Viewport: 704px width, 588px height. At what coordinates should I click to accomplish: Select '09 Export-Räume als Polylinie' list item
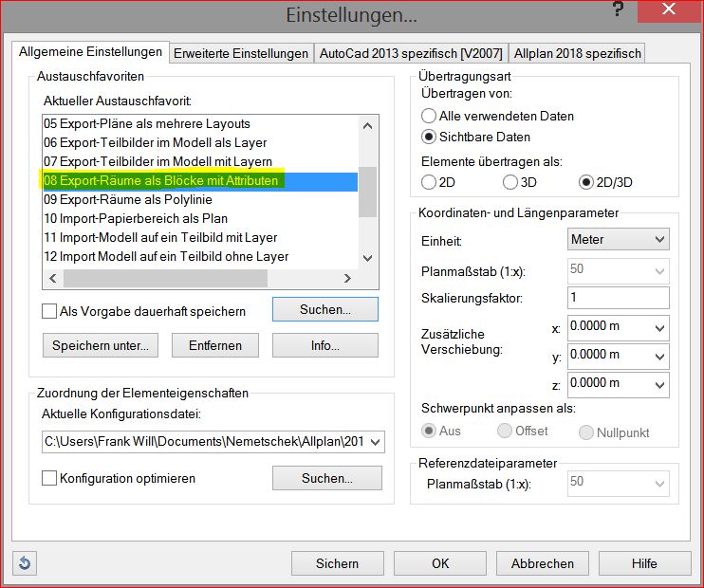click(x=128, y=199)
